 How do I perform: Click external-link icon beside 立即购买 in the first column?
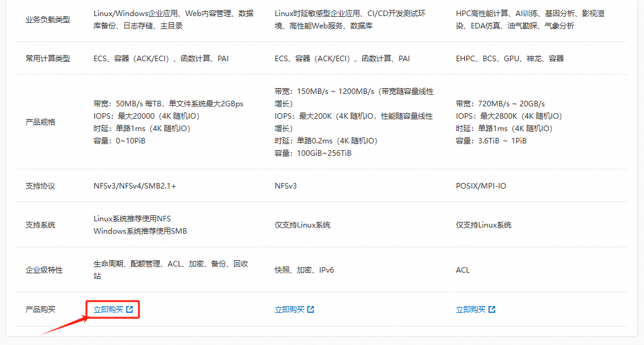130,309
